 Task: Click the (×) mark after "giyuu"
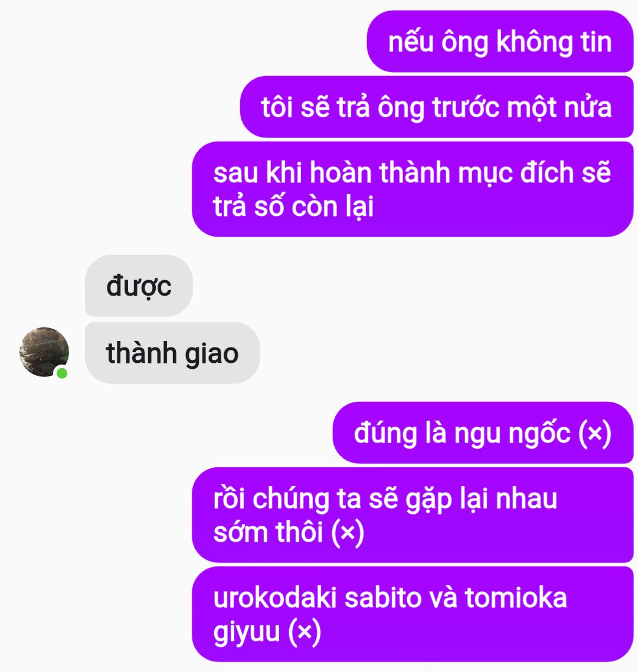click(x=305, y=632)
